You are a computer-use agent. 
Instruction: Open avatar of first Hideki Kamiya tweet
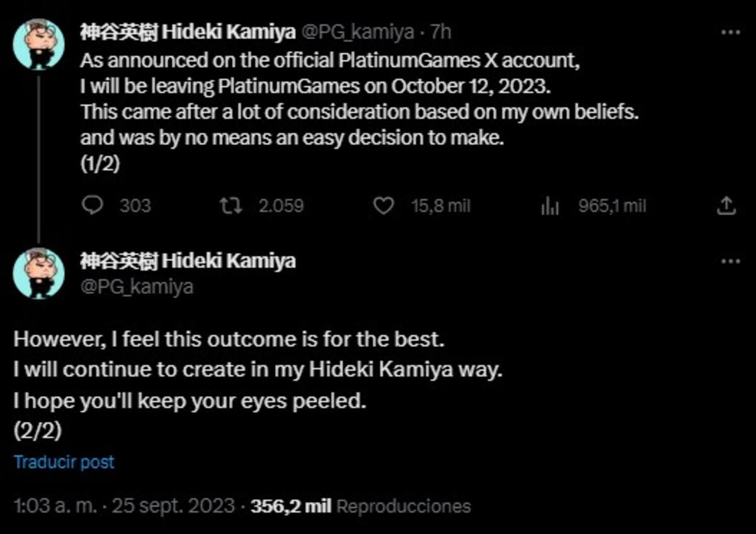click(x=38, y=44)
